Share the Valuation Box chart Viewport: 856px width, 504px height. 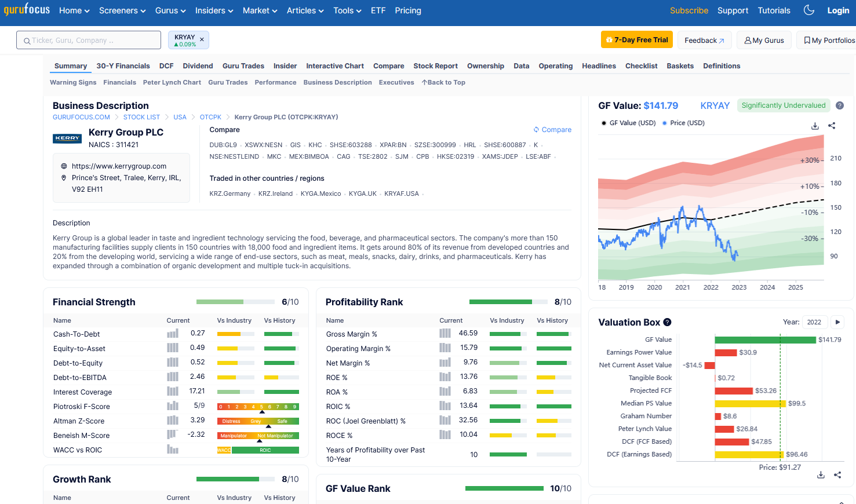[837, 475]
